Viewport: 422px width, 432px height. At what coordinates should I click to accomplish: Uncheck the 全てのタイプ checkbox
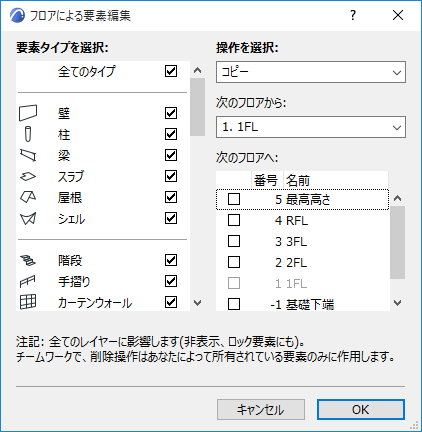171,71
